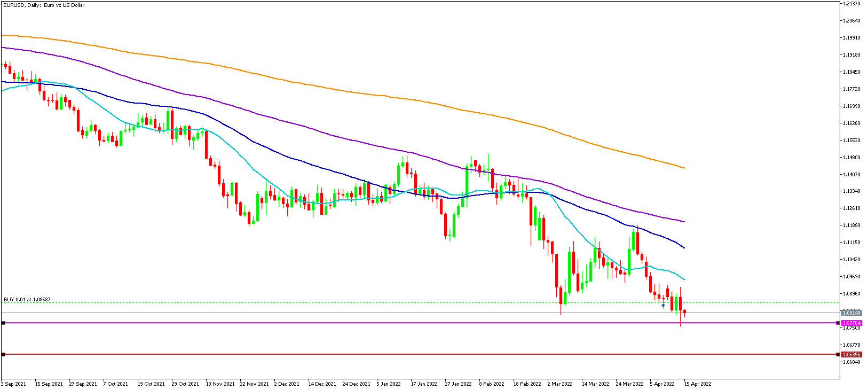Click the 5 Jan 2022 date label
The height and width of the screenshot is (390, 868).
coord(389,384)
